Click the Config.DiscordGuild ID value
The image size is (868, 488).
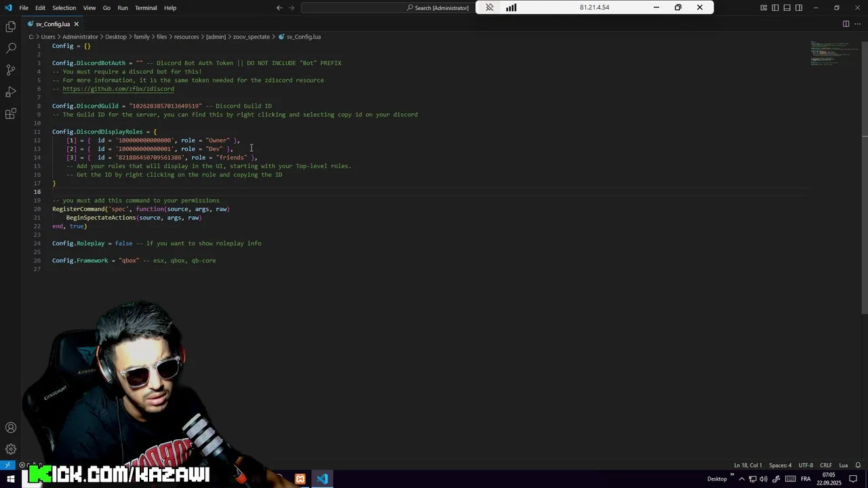coord(165,106)
